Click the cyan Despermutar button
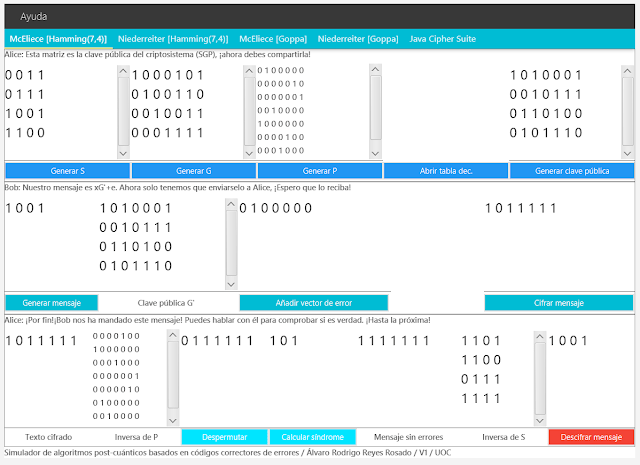 224,437
